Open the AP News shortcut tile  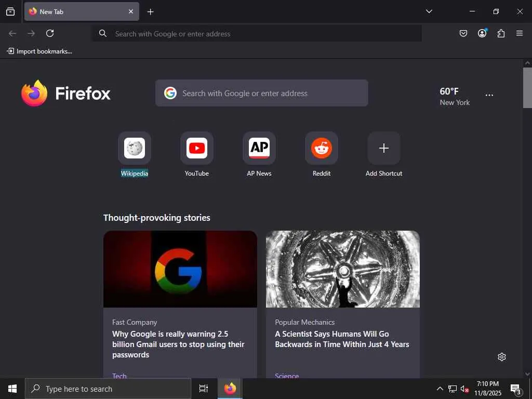coord(259,148)
